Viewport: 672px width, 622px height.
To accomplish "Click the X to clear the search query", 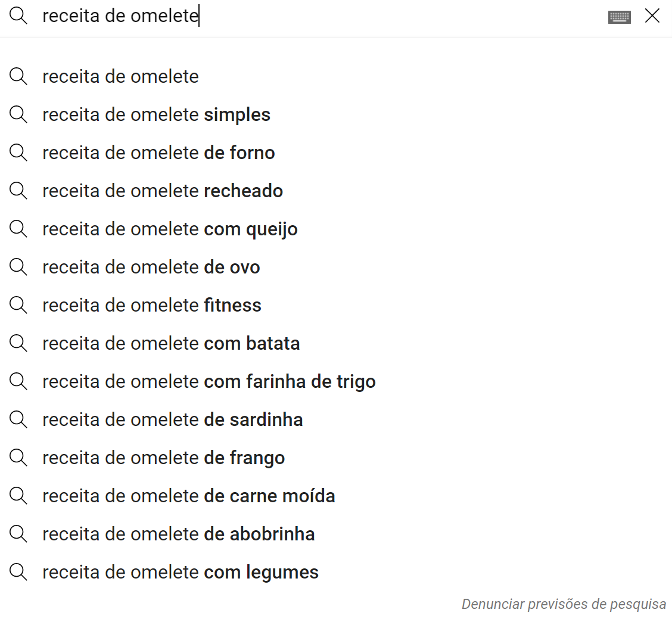I will (652, 16).
